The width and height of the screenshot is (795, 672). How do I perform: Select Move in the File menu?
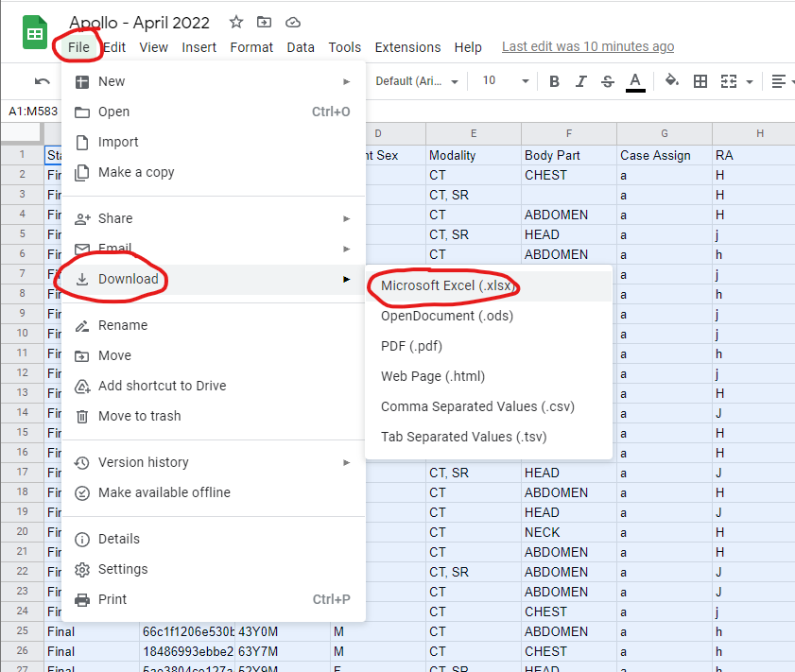(214, 355)
